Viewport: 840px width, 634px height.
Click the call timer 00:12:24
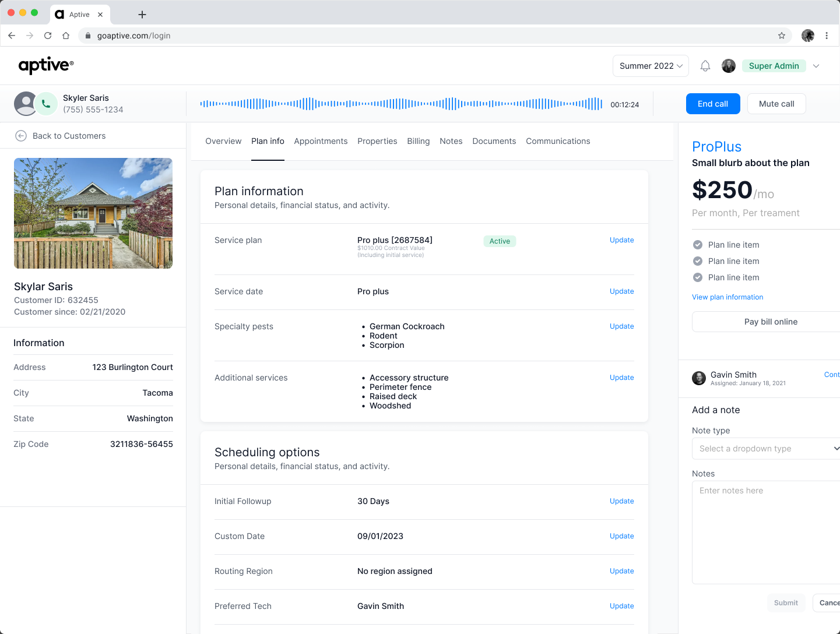[625, 105]
